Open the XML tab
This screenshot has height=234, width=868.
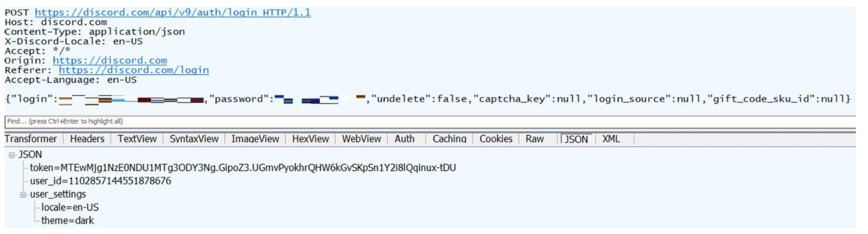[x=611, y=139]
